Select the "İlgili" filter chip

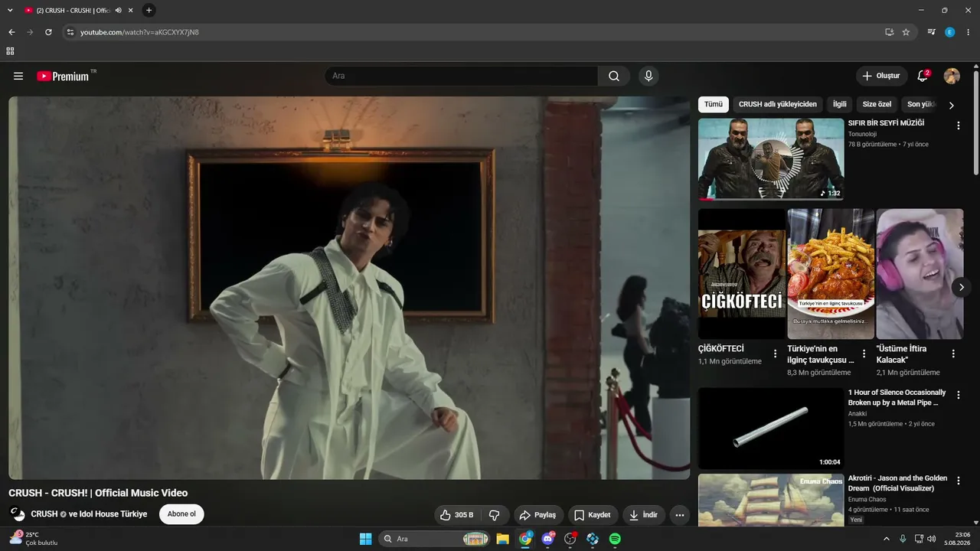click(x=840, y=104)
